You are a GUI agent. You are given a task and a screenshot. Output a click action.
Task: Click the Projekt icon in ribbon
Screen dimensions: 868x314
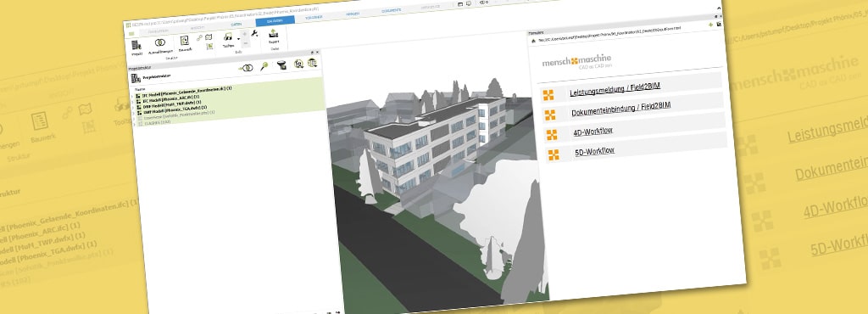point(136,45)
